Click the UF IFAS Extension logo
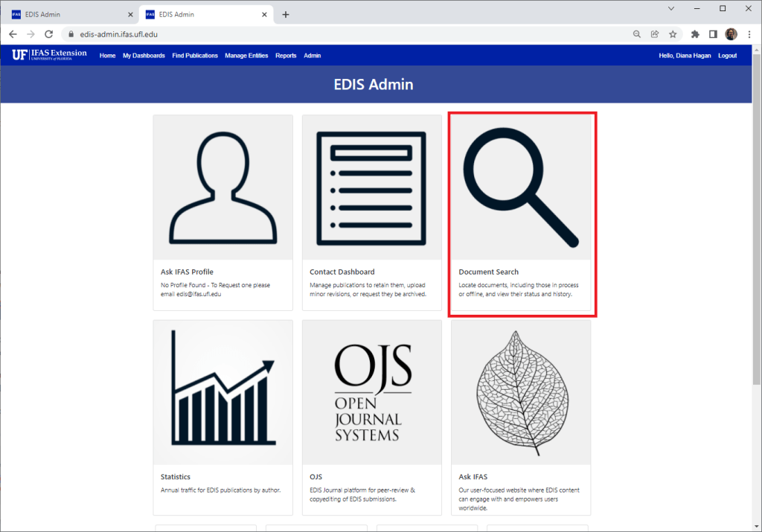762x532 pixels. point(50,54)
